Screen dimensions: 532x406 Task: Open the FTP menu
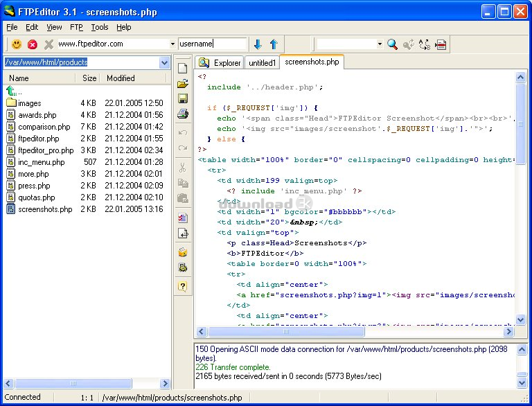(x=76, y=27)
